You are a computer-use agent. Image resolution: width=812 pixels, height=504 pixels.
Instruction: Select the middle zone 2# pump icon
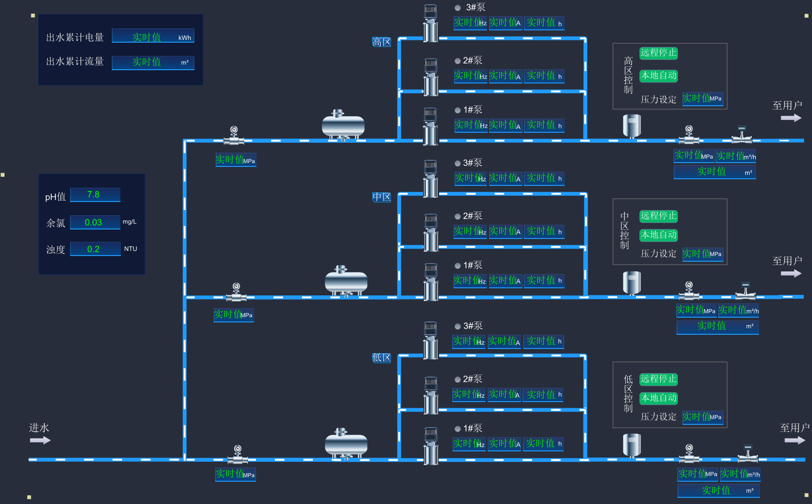[430, 232]
